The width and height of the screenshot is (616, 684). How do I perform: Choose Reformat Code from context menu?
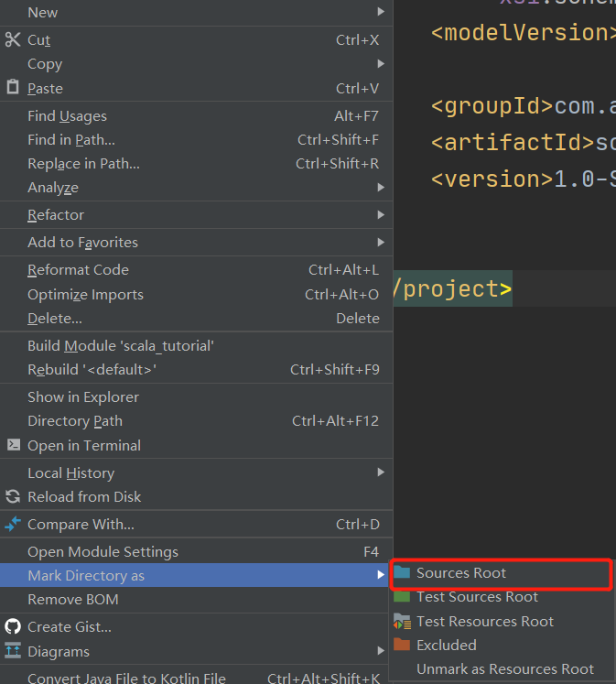[x=196, y=270]
